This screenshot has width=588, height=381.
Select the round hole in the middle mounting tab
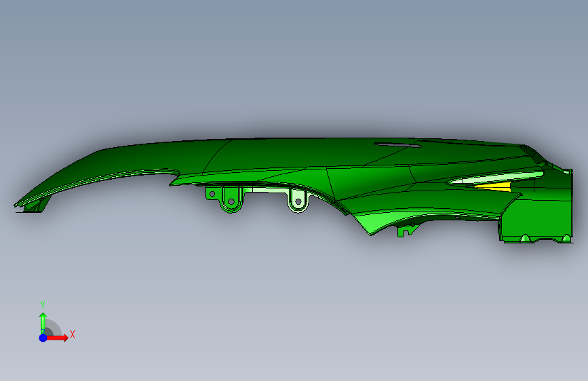231,202
